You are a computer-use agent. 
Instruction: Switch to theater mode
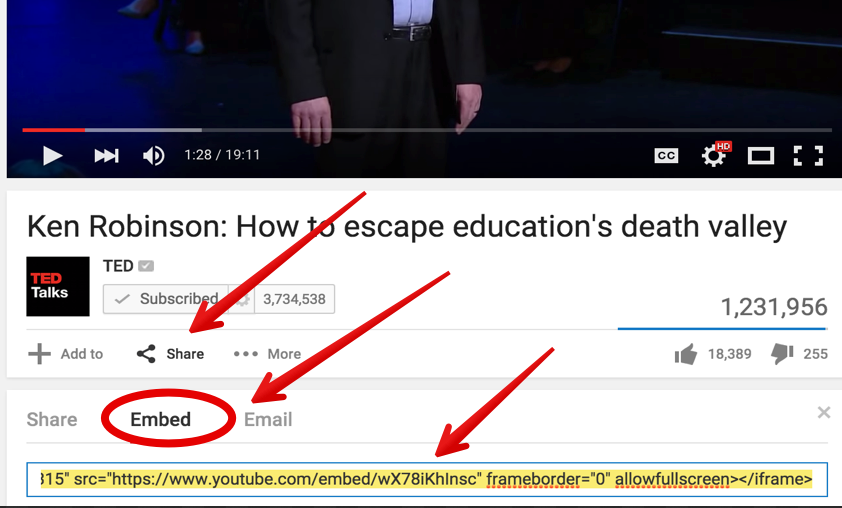pyautogui.click(x=761, y=156)
